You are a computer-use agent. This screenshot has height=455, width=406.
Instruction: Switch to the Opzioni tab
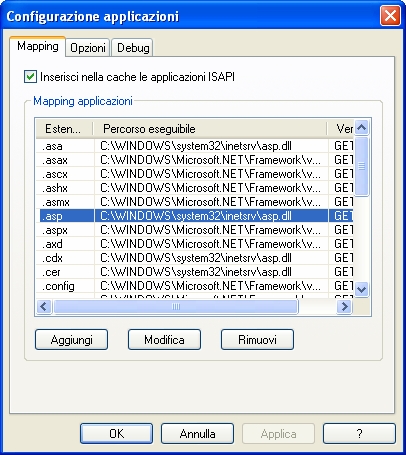tap(88, 48)
